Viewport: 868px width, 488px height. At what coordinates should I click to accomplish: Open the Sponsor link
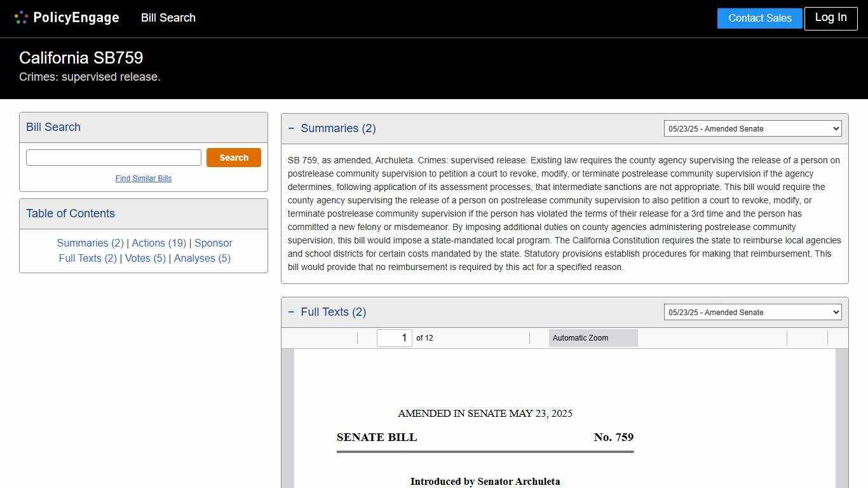point(213,243)
